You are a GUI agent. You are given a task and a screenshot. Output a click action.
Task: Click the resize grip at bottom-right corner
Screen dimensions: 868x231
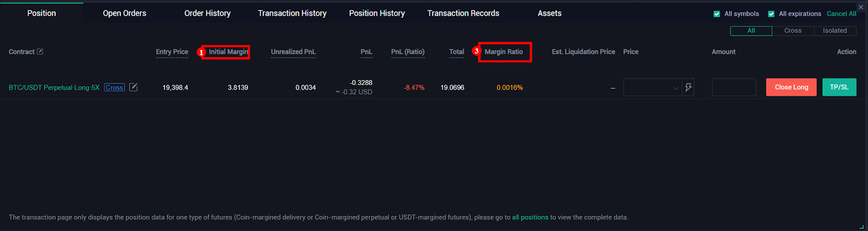[862, 227]
